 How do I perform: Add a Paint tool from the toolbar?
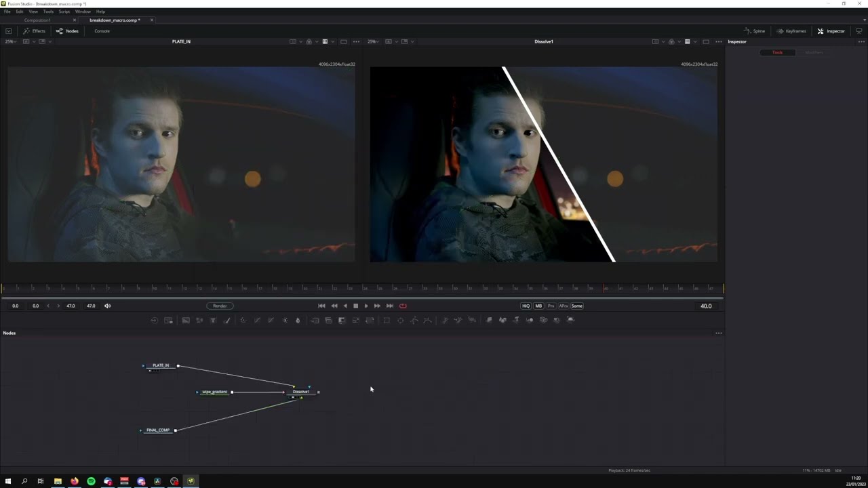click(227, 320)
